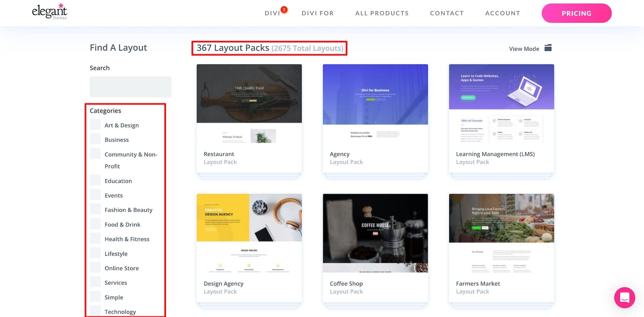Click the Find A Layout heading

click(118, 48)
